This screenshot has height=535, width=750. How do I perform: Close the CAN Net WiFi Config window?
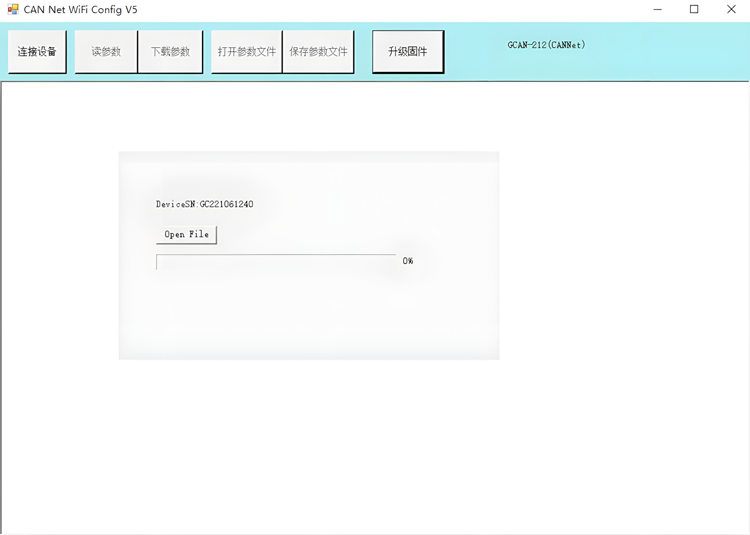coord(731,10)
